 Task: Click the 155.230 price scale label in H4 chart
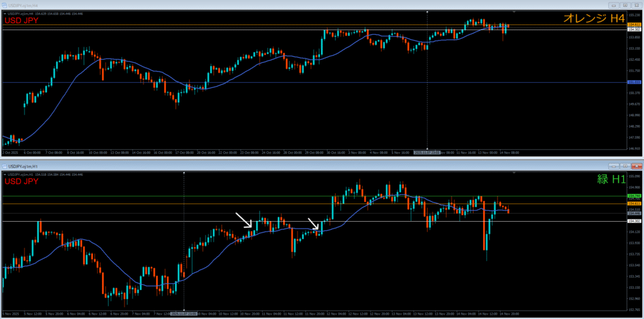(x=634, y=14)
